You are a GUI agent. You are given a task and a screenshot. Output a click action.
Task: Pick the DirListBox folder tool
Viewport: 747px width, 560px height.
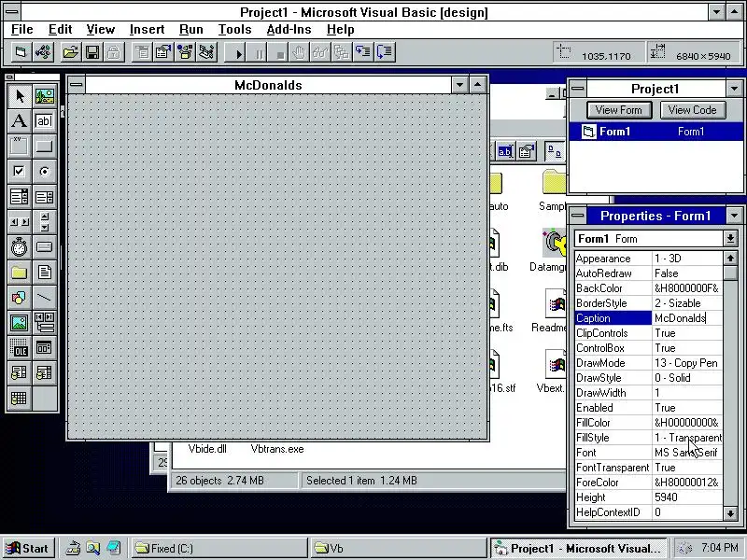pyautogui.click(x=19, y=273)
